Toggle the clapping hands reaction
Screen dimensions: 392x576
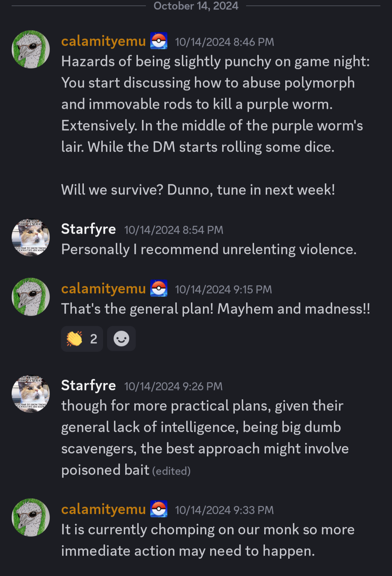coord(82,339)
